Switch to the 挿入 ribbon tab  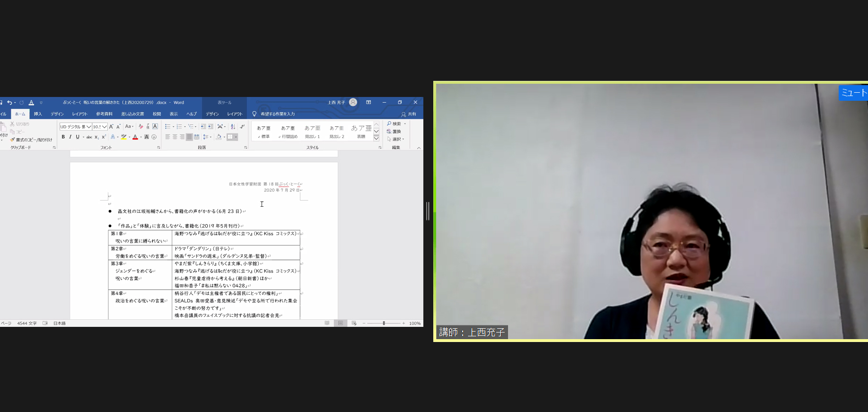[x=38, y=114]
